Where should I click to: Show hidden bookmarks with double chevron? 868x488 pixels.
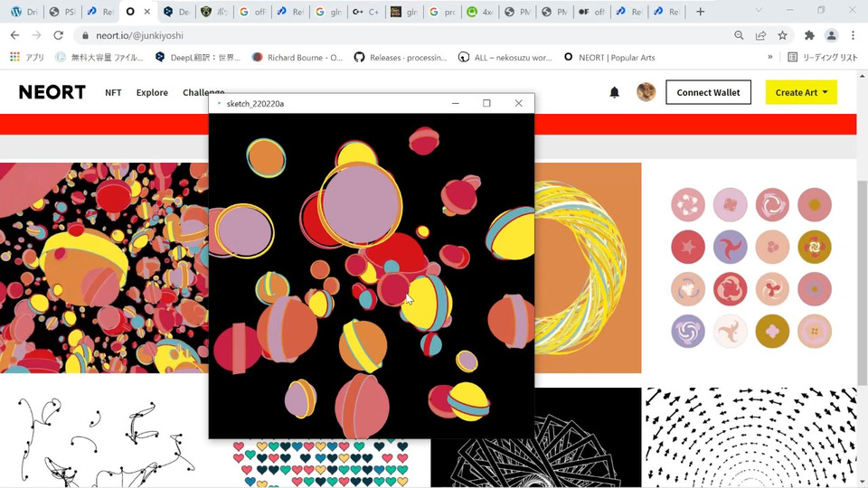click(770, 57)
